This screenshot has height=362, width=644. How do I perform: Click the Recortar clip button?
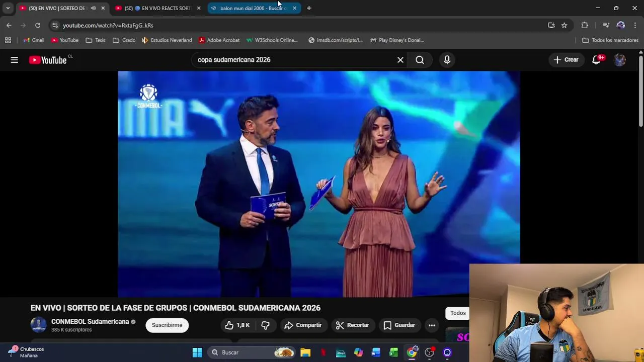click(x=352, y=325)
